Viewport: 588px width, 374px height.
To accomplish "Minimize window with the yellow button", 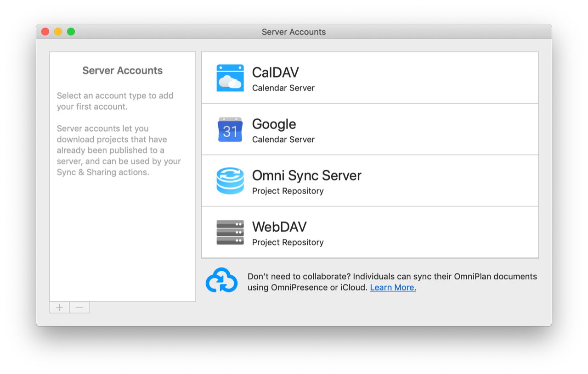I will pyautogui.click(x=58, y=32).
